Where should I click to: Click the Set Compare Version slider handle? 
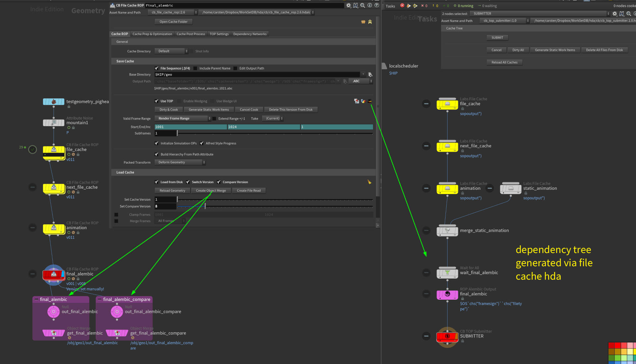coord(205,206)
